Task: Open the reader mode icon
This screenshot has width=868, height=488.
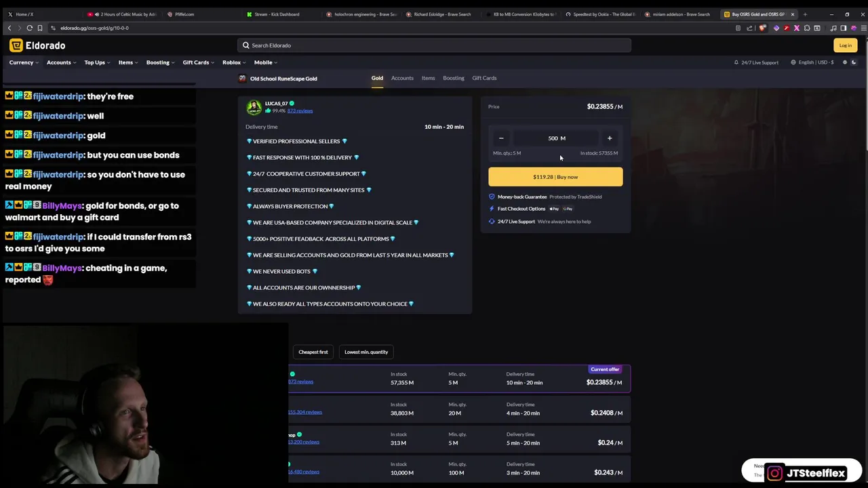Action: point(738,28)
